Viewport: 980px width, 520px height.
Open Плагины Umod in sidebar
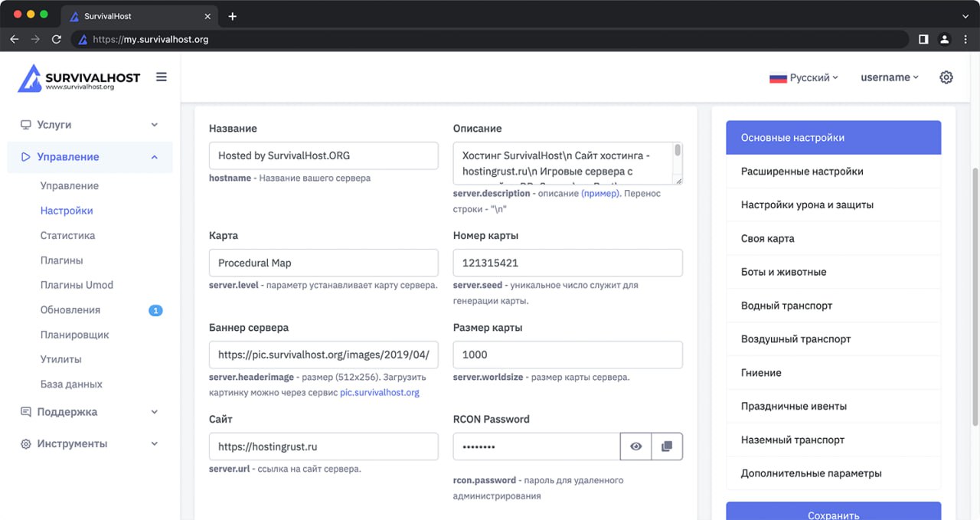[x=77, y=285]
